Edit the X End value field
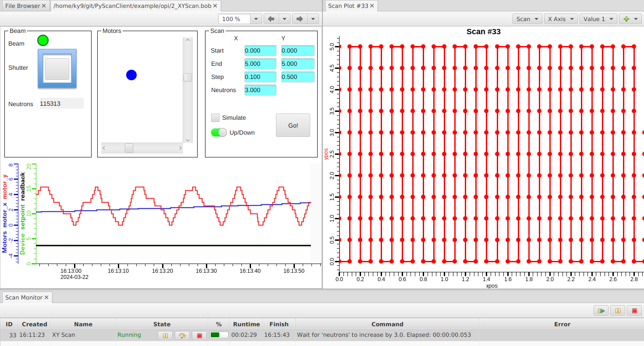The width and height of the screenshot is (644, 346). pos(260,64)
